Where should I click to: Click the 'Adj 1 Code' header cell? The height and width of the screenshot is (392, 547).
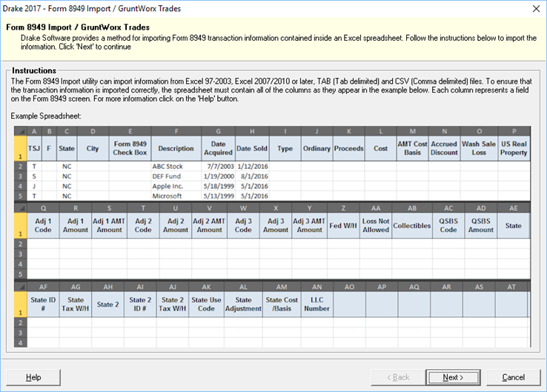(x=43, y=226)
